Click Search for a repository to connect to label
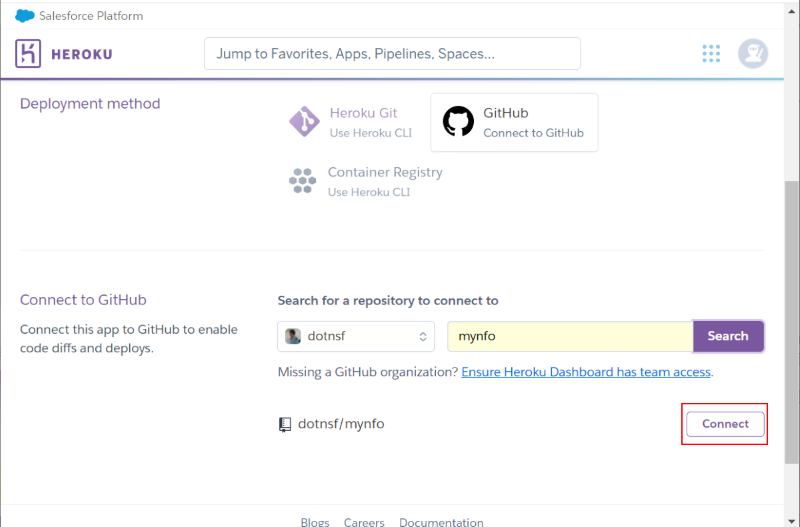Screen dimensions: 800x527 pos(388,300)
